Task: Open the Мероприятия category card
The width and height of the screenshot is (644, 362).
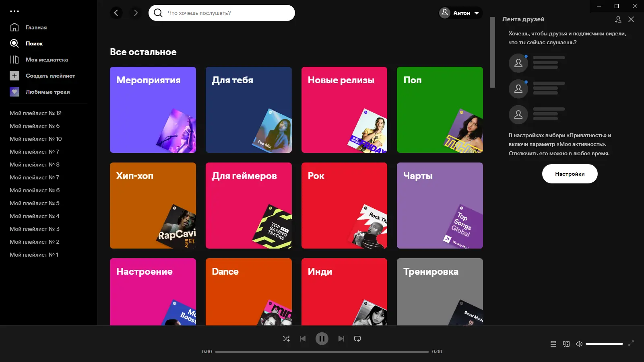Action: 153,110
